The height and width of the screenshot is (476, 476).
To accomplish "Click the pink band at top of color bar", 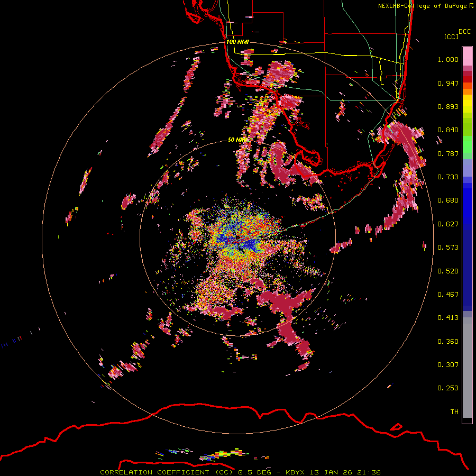I will pyautogui.click(x=467, y=56).
